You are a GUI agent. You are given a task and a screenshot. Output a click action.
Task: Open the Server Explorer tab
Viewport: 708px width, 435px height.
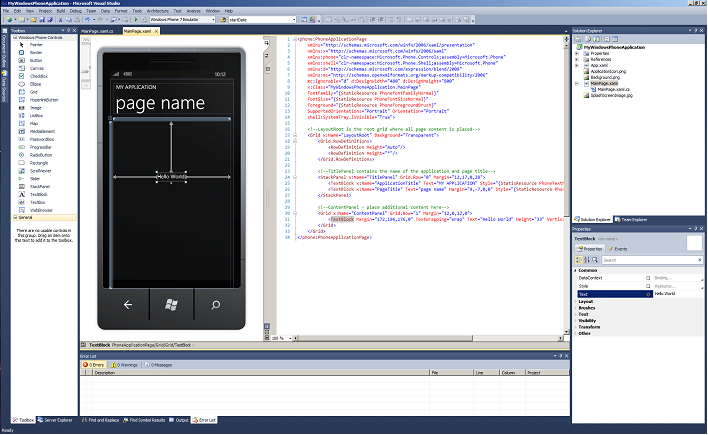click(x=55, y=420)
